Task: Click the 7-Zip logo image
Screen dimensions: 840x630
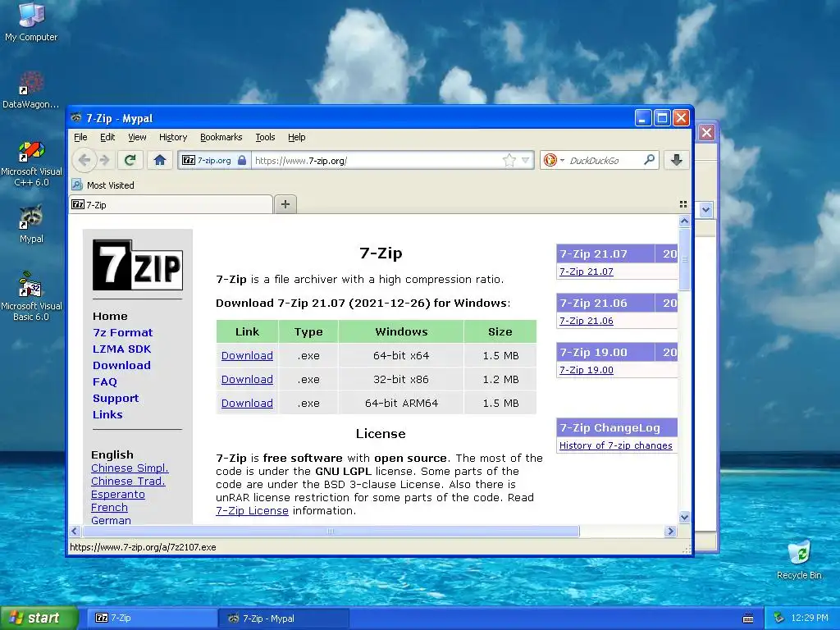Action: tap(138, 265)
